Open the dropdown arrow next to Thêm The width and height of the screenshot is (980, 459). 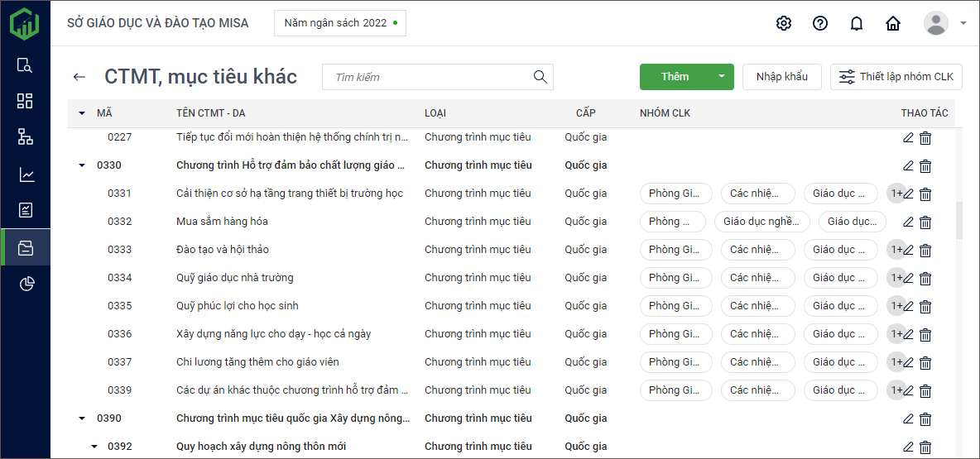pyautogui.click(x=721, y=77)
